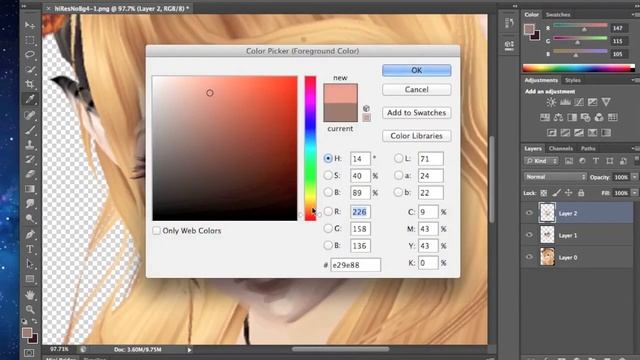Switch to the Swatches tab
The image size is (640, 360).
click(x=558, y=15)
